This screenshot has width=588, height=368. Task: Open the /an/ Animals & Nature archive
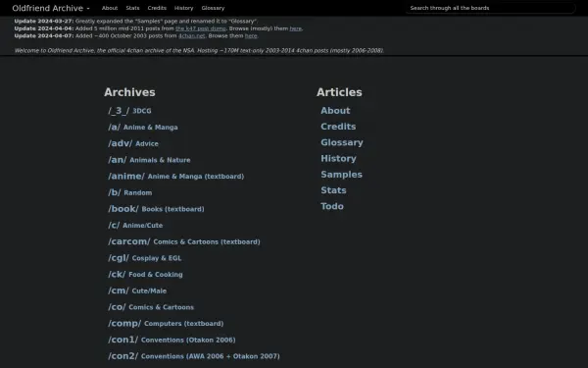coord(149,160)
